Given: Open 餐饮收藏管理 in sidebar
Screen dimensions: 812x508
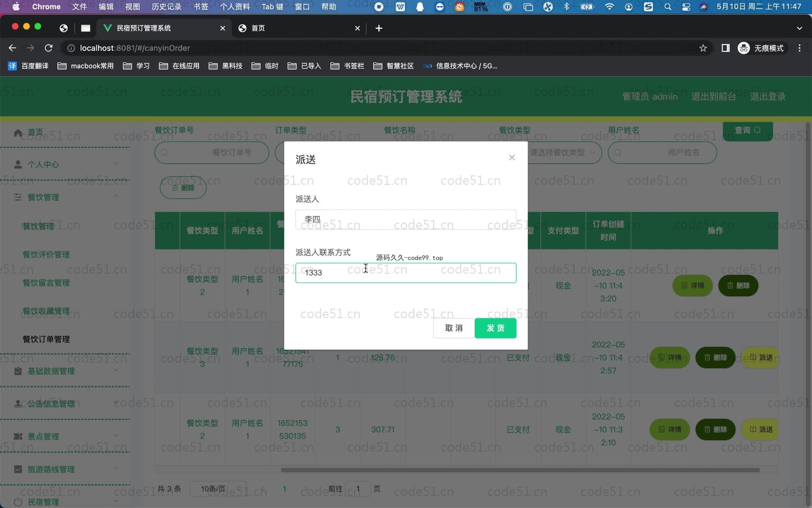Looking at the screenshot, I should pos(46,311).
